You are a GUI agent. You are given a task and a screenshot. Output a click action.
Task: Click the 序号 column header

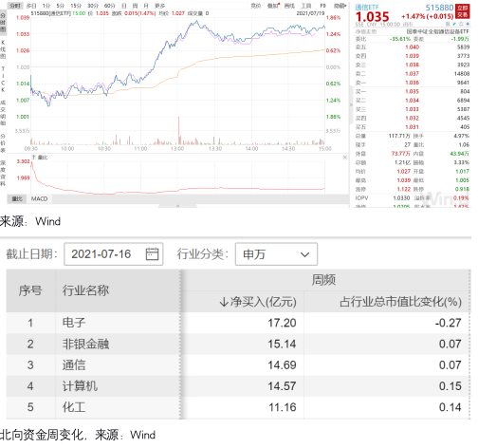click(x=30, y=290)
